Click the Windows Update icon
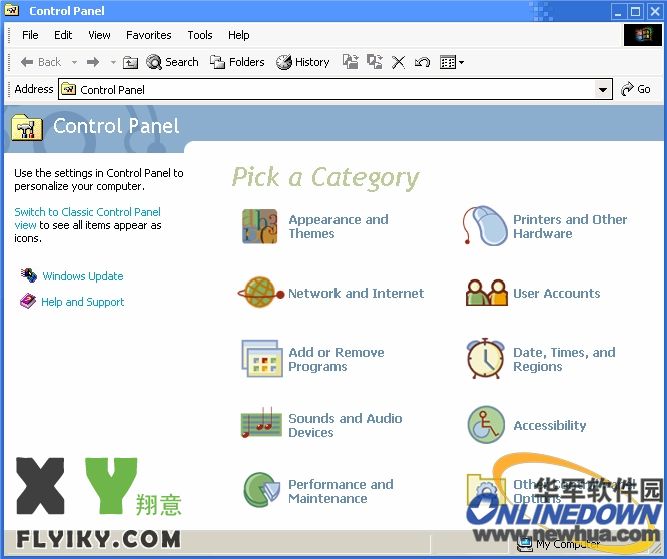This screenshot has width=667, height=559. (x=29, y=275)
